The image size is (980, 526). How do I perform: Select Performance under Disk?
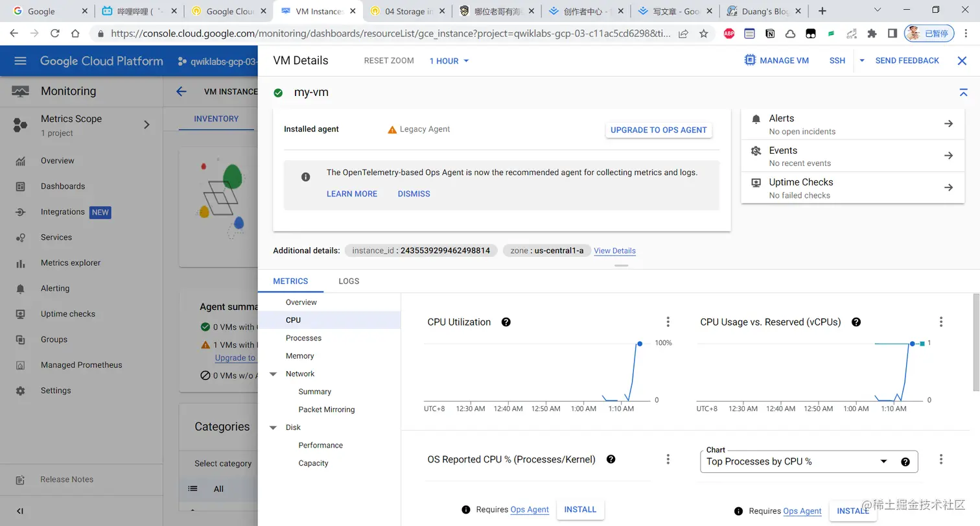(321, 446)
